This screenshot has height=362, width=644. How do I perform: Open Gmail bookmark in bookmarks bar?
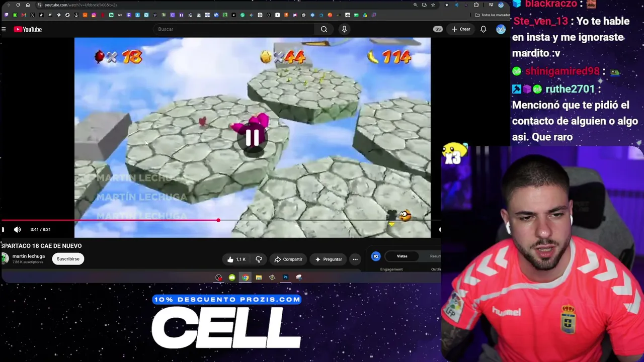(24, 15)
